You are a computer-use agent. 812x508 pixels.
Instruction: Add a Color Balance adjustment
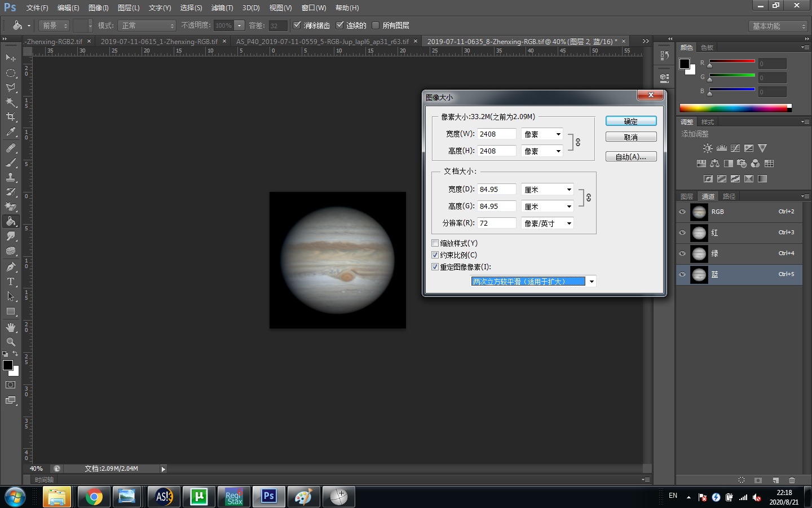pos(714,164)
